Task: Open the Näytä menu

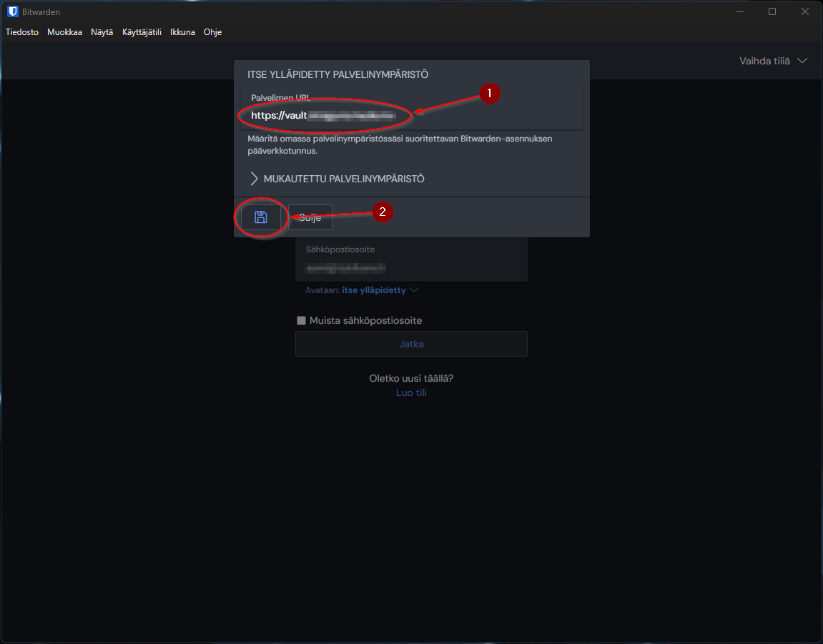Action: [x=102, y=32]
